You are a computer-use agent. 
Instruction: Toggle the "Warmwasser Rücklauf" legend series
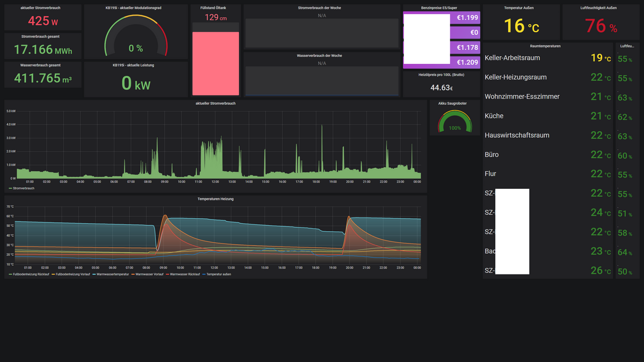(184, 274)
